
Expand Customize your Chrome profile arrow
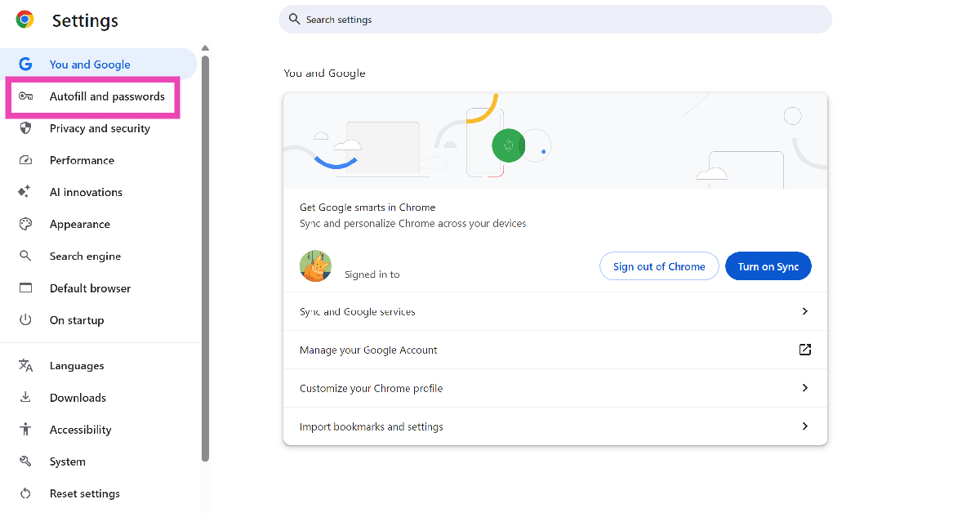[804, 388]
